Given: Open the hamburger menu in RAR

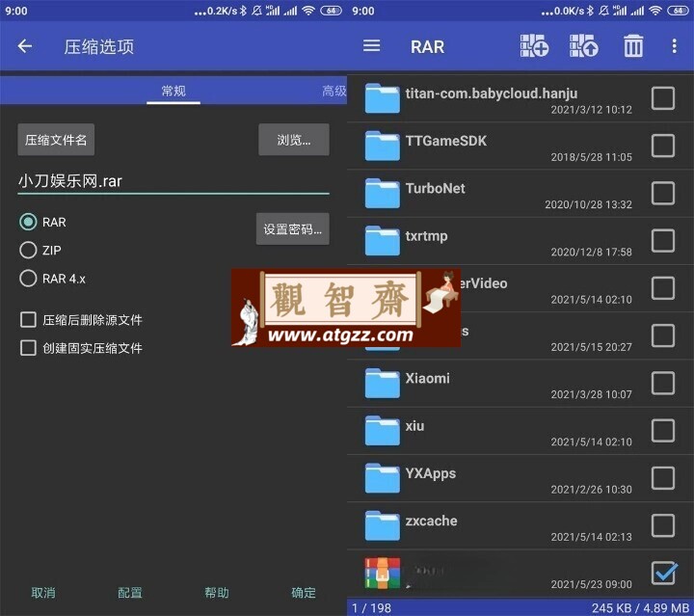Looking at the screenshot, I should tap(371, 45).
